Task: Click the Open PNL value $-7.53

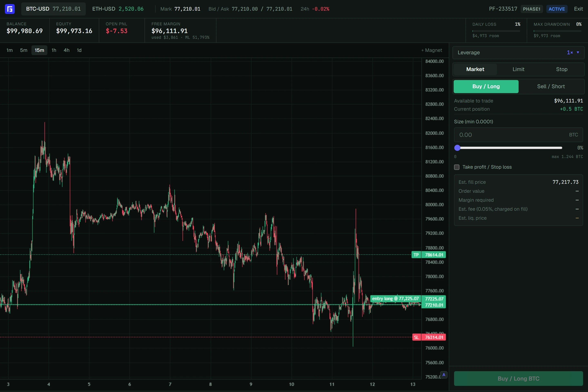Action: (x=117, y=31)
